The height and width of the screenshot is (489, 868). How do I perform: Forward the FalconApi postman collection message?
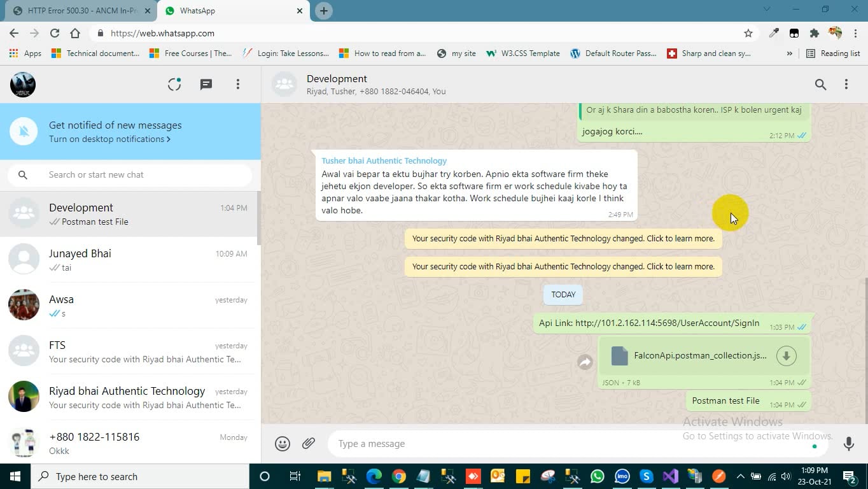[585, 362]
